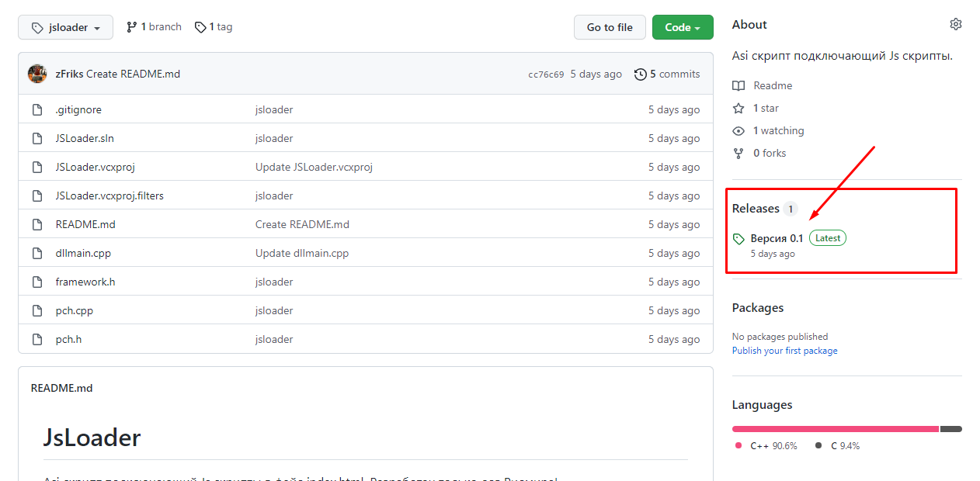Click the file icon next to dllmain.cpp
The width and height of the screenshot is (980, 481).
(36, 253)
